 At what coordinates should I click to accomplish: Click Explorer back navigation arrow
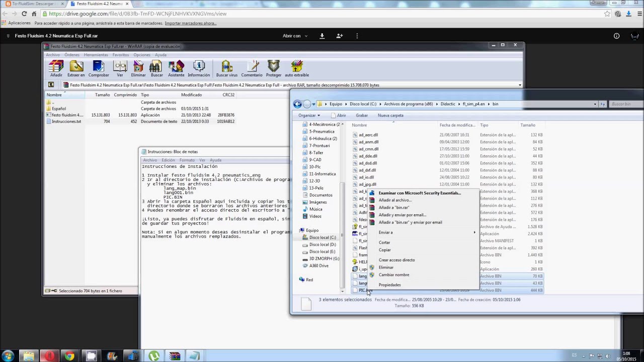click(x=297, y=104)
